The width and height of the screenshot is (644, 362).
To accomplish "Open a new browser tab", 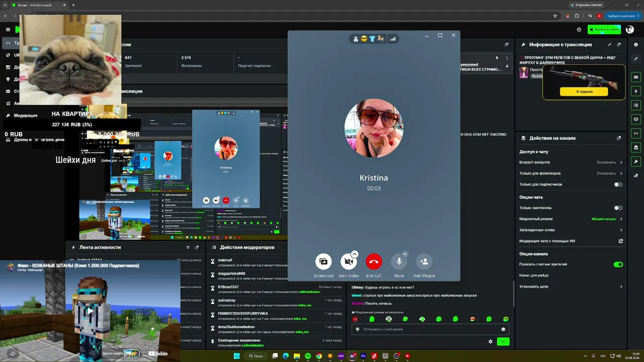I will (73, 5).
